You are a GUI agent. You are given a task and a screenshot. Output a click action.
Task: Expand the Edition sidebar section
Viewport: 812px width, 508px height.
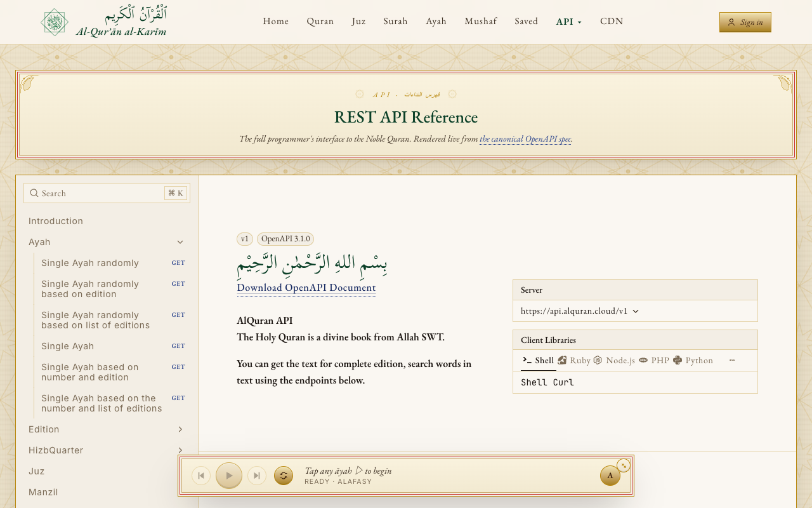pos(107,429)
